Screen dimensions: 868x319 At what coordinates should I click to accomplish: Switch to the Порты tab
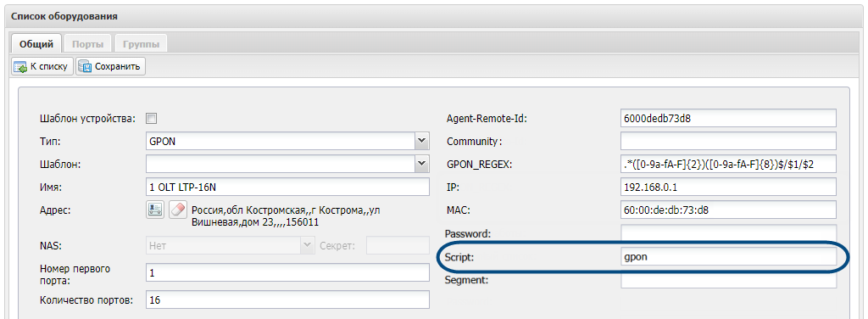[87, 44]
